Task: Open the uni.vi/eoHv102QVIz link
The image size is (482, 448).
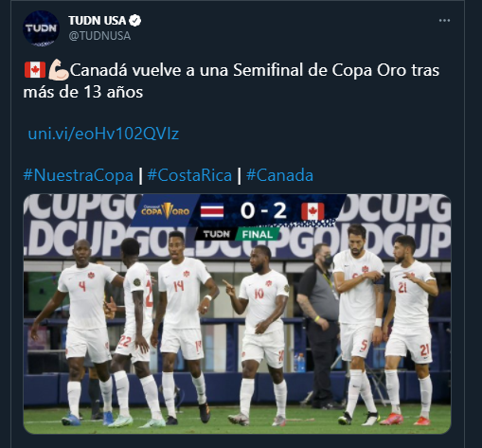Action: [x=103, y=134]
